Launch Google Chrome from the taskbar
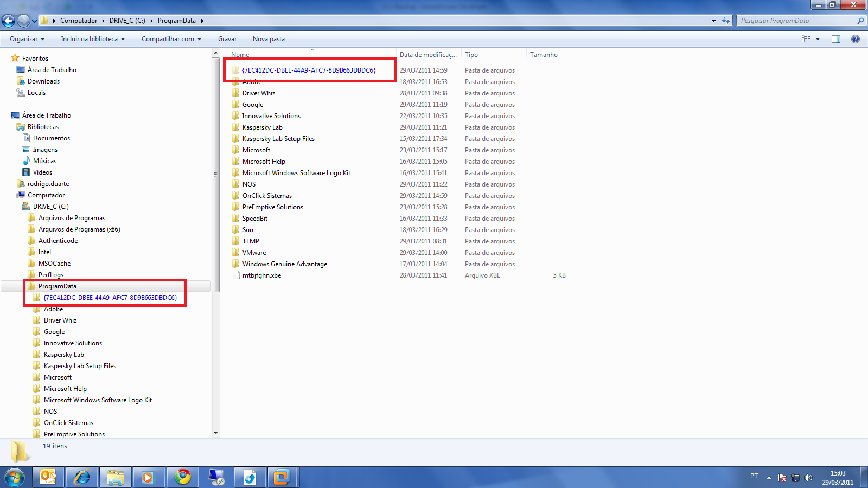The width and height of the screenshot is (868, 488). click(x=183, y=477)
